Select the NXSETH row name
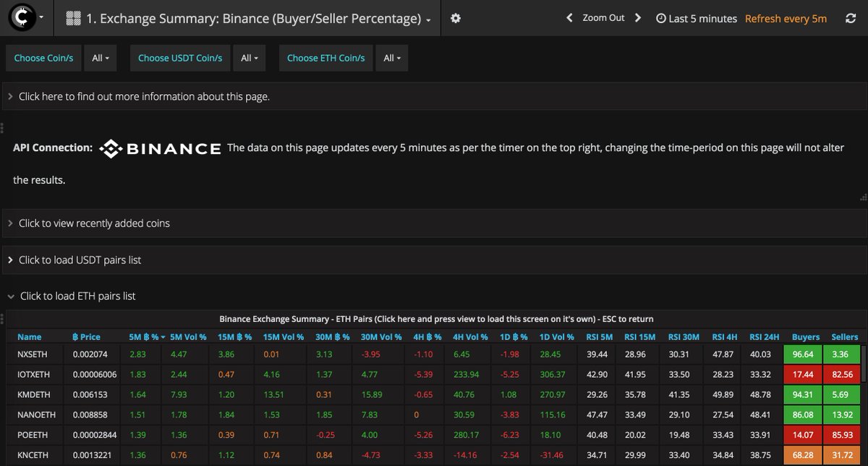Image resolution: width=868 pixels, height=466 pixels. tap(33, 355)
